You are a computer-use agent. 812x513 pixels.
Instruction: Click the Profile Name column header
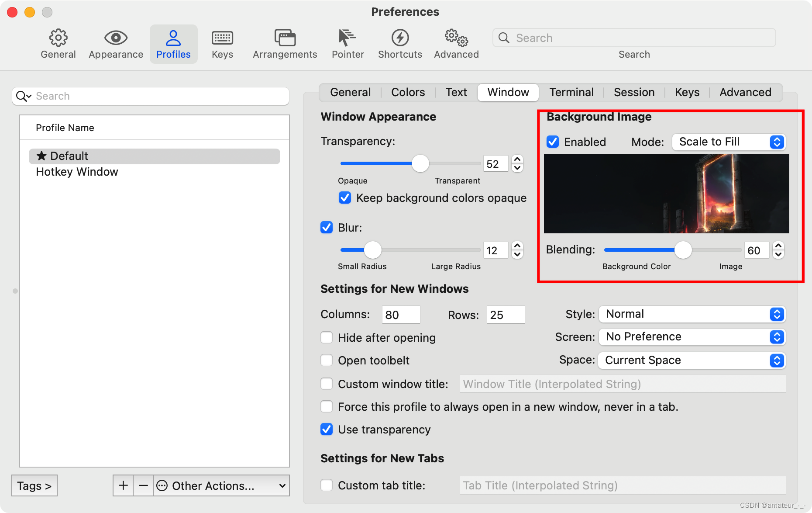(x=155, y=128)
